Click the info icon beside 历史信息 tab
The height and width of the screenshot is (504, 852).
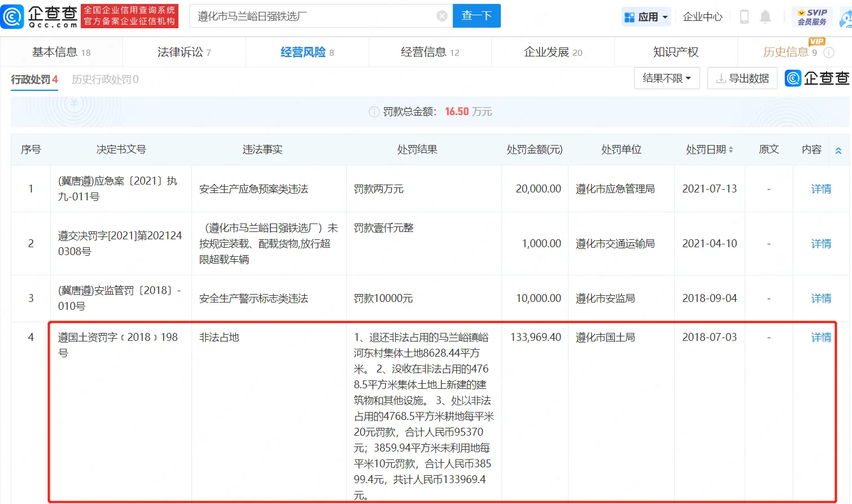[829, 52]
